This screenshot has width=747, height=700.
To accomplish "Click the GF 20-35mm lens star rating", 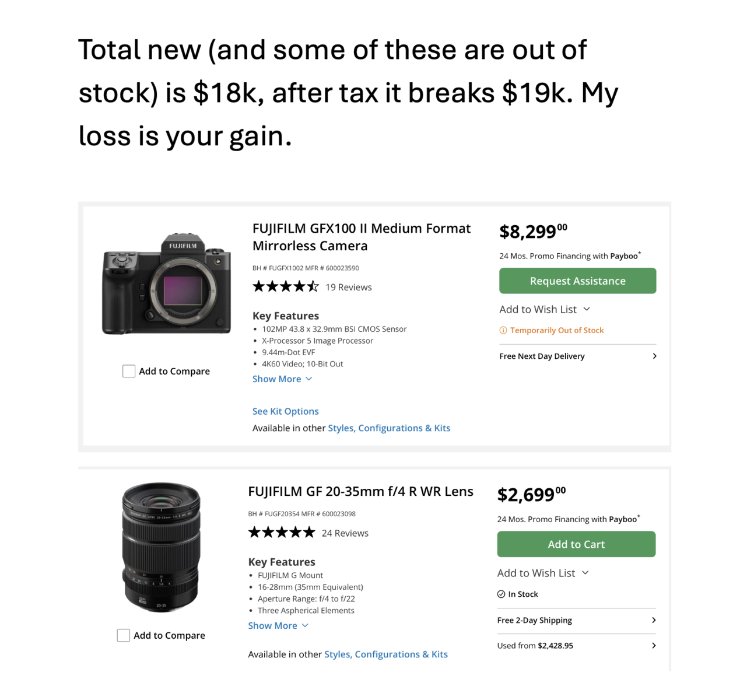I will tap(282, 533).
